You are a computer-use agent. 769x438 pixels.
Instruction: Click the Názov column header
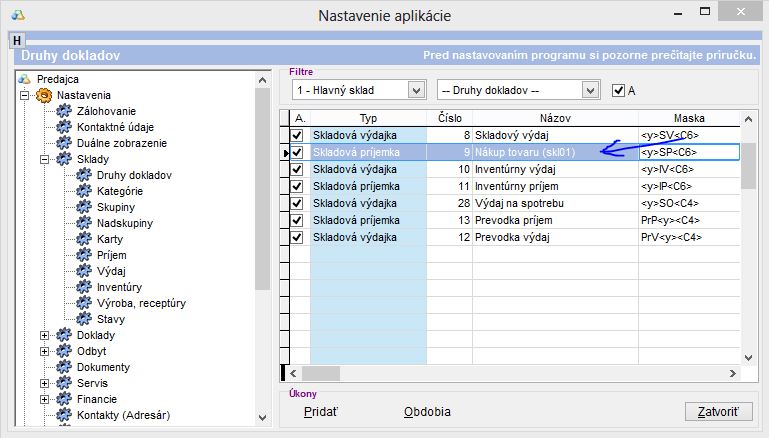pos(555,118)
